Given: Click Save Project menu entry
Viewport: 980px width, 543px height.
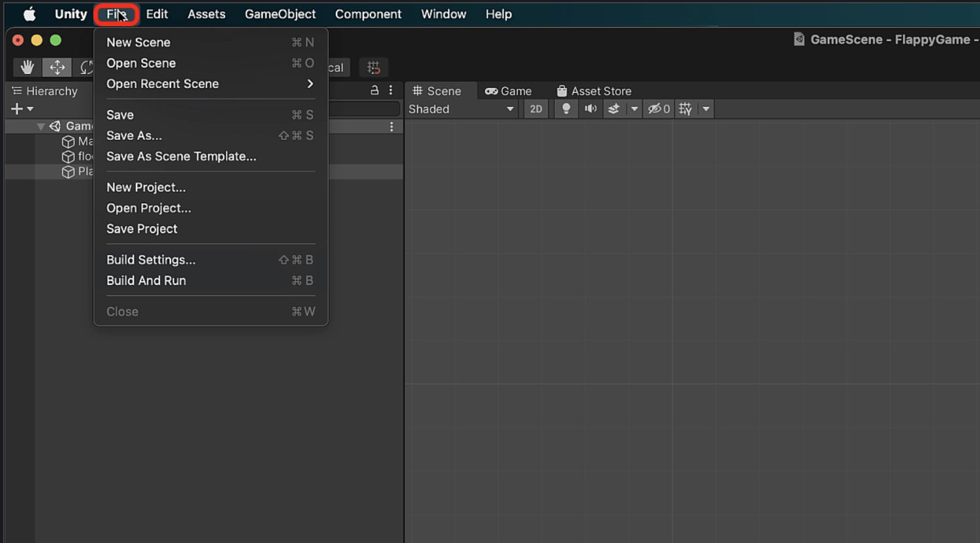Looking at the screenshot, I should click(x=210, y=229).
